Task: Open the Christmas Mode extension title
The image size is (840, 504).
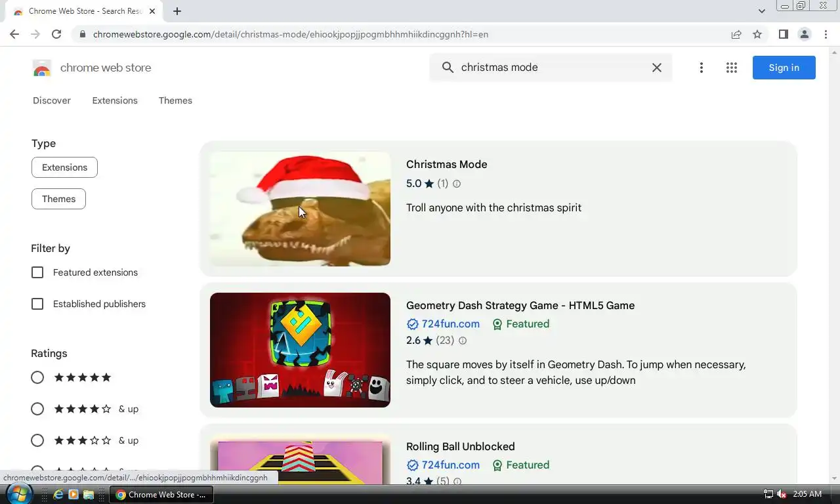Action: click(446, 165)
